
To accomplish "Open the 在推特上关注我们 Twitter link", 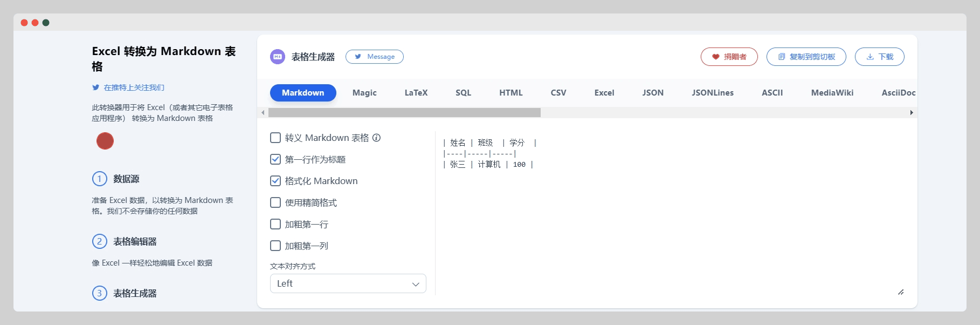I will pos(134,87).
